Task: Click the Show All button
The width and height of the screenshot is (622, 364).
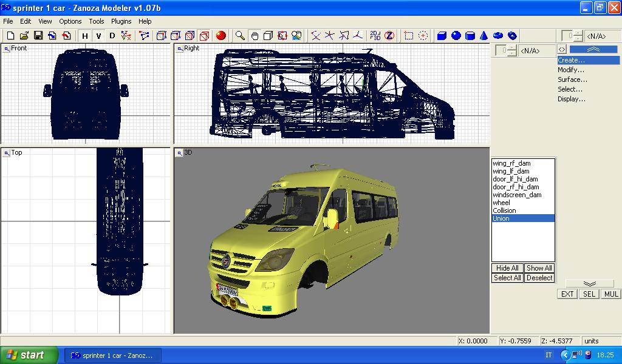Action: pyautogui.click(x=539, y=268)
